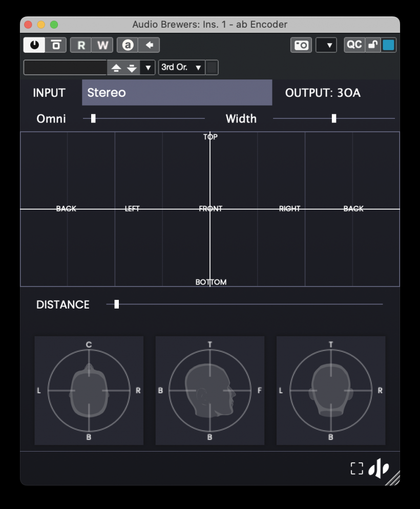Image resolution: width=420 pixels, height=509 pixels.
Task: Toggle the plugin power (activate) button
Action: (34, 45)
